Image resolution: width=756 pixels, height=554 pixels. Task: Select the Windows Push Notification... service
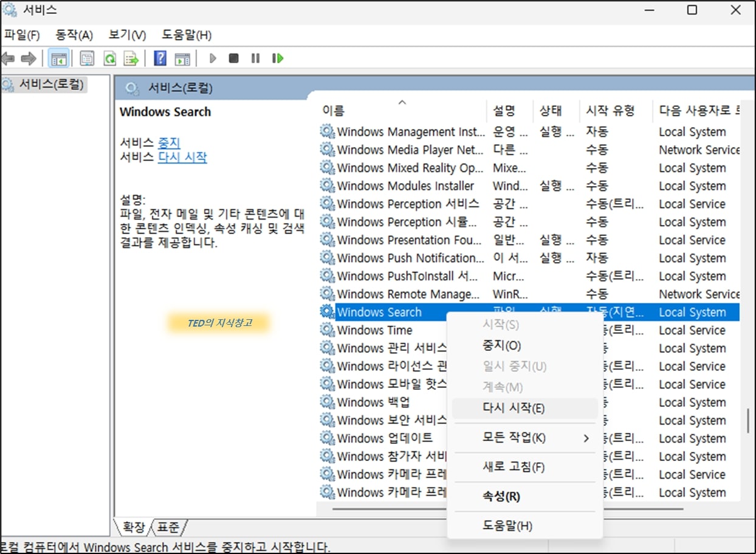coord(529,258)
